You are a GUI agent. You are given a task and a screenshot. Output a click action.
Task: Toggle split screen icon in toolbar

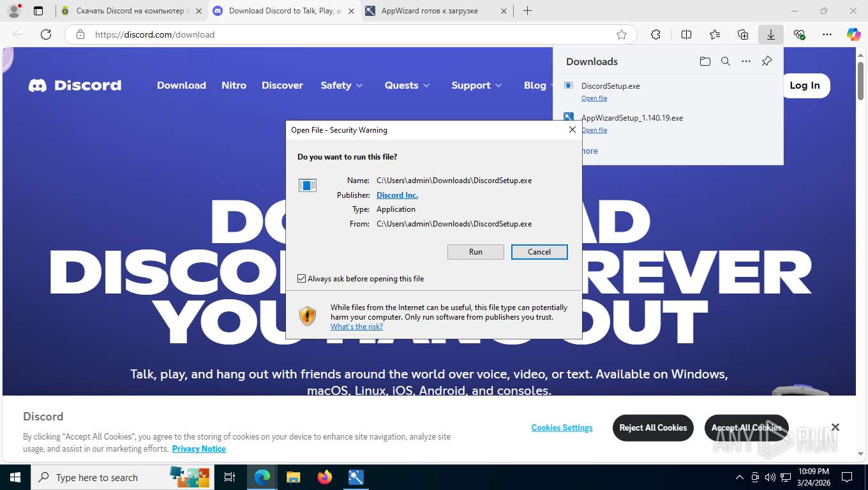(x=686, y=34)
